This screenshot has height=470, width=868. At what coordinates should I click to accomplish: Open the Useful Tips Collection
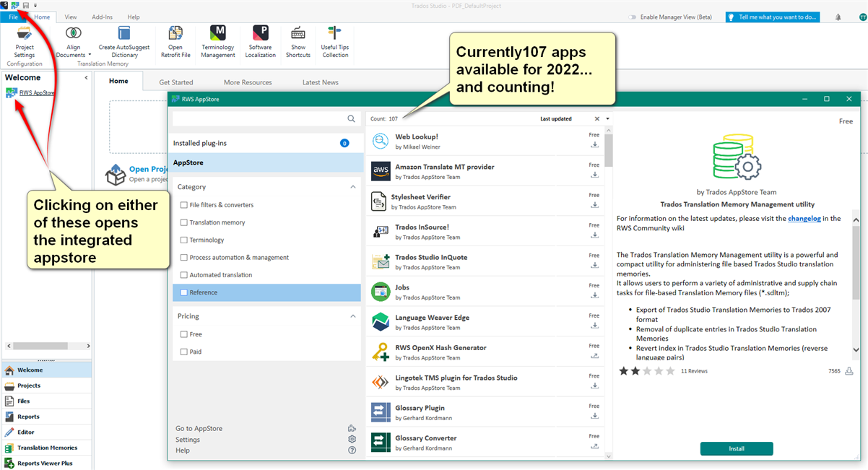tap(335, 41)
